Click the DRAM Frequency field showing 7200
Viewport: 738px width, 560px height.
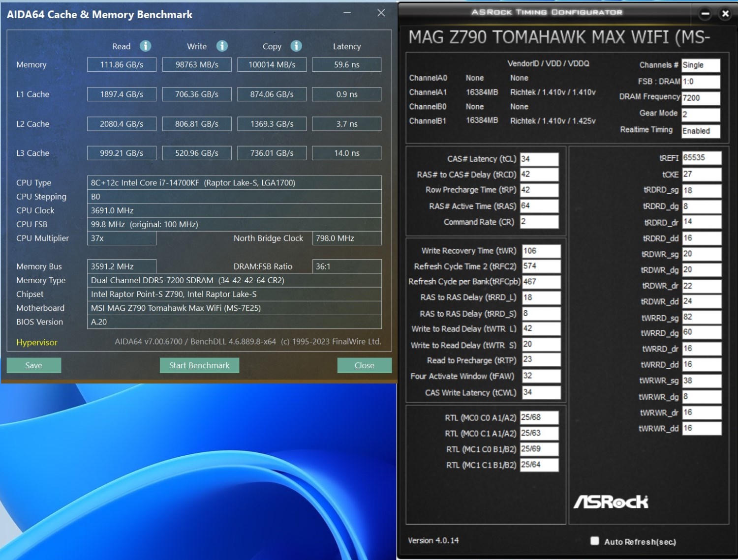701,98
